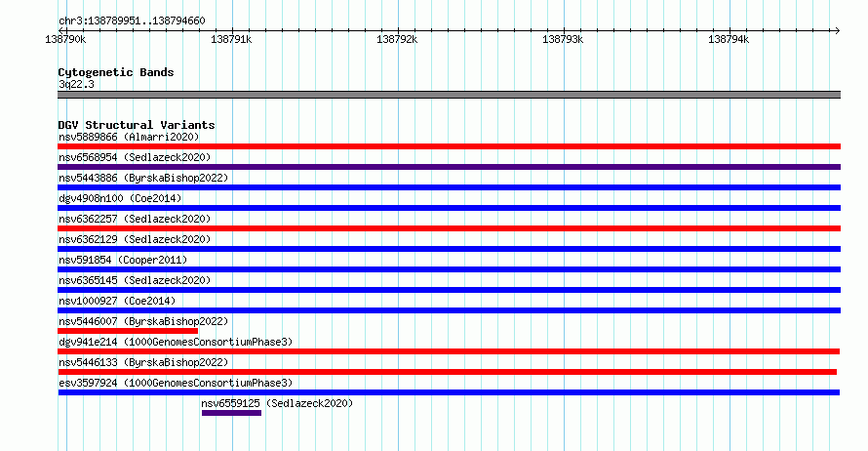Screen dimensions: 868x451
Task: Select the red dgv941e214 variant bar
Action: [x=449, y=351]
